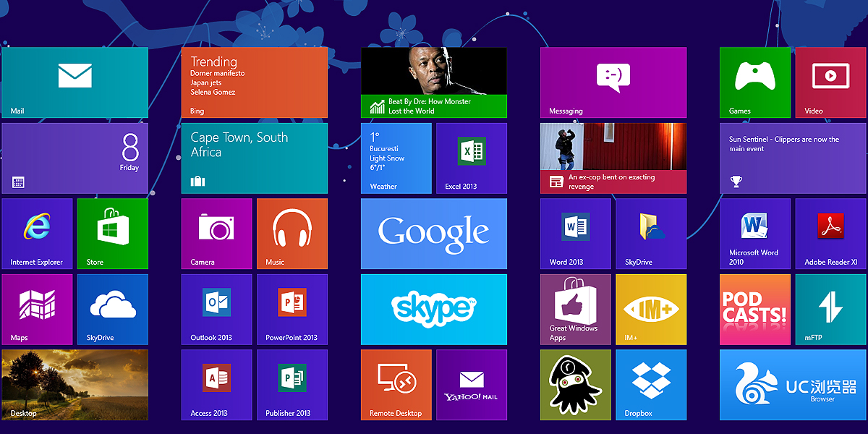Open the Great Windows Apps tile
This screenshot has width=868, height=434.
[576, 310]
